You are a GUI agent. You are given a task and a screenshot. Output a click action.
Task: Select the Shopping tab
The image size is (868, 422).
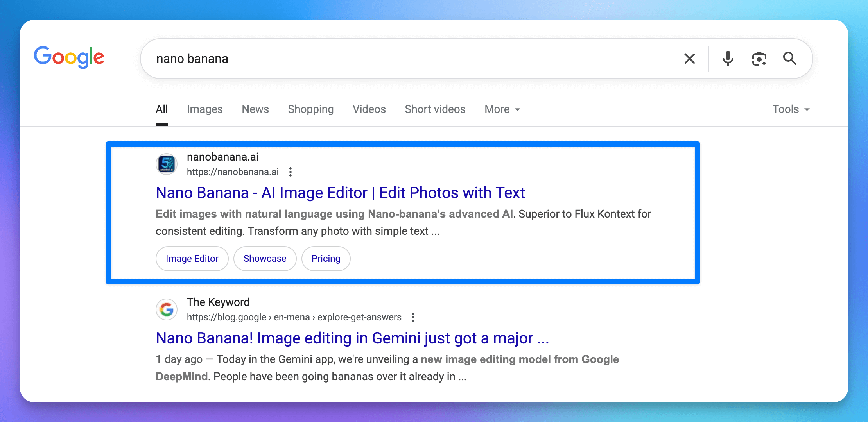pos(311,109)
